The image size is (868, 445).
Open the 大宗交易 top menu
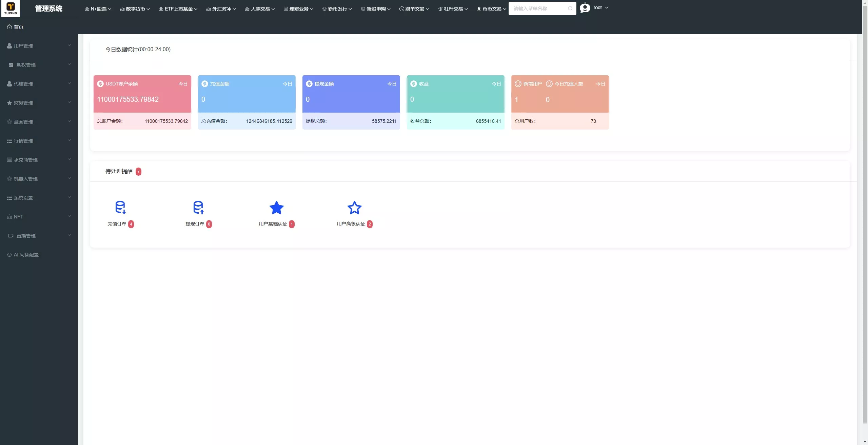(x=260, y=9)
